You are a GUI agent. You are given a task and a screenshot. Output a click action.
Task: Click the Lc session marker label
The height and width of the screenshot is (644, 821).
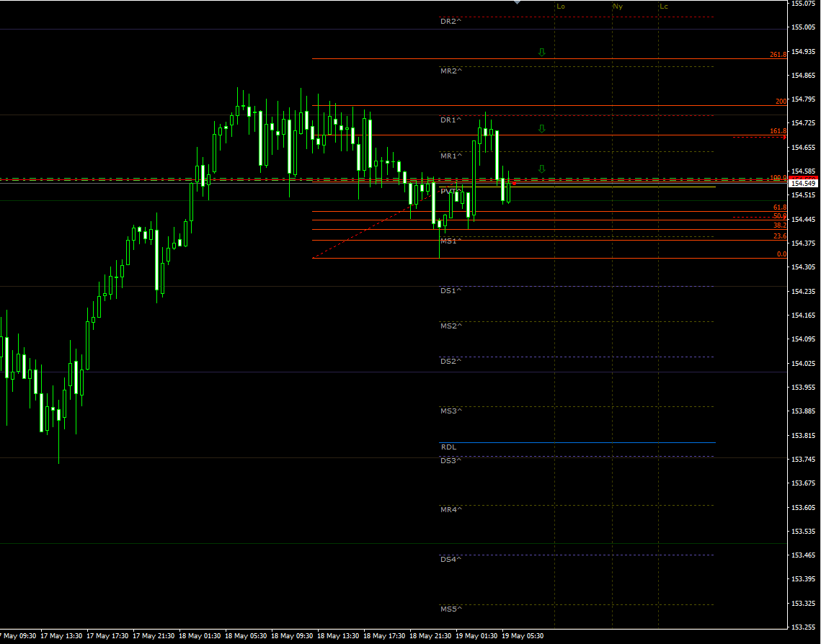point(664,6)
